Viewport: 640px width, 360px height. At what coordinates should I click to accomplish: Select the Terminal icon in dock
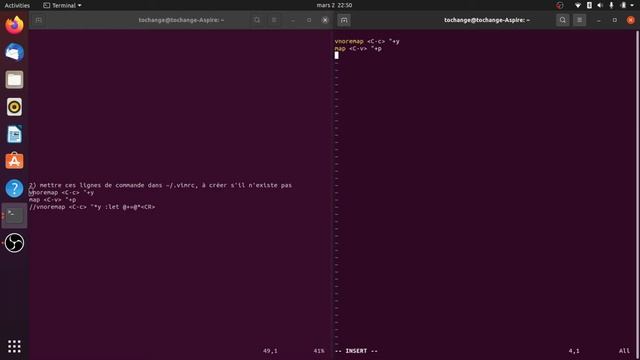(14, 216)
